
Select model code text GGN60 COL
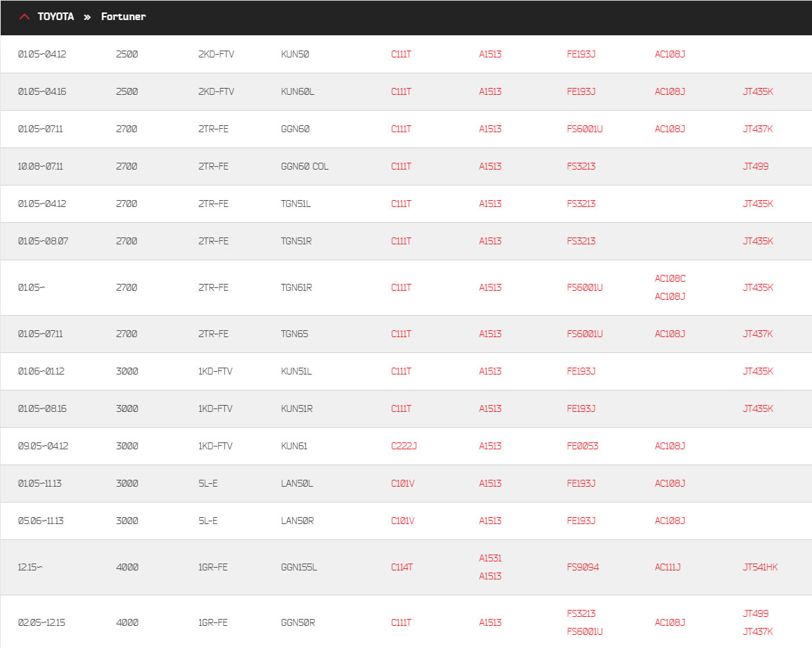305,166
